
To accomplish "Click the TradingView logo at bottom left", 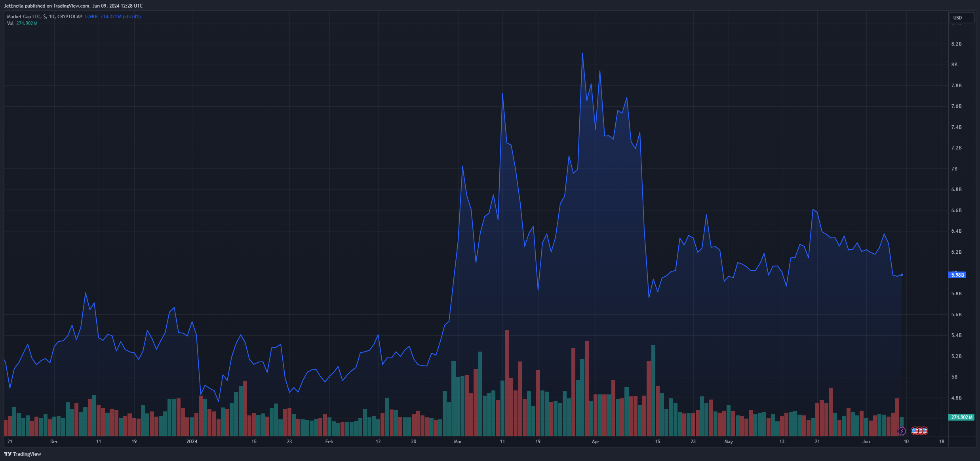I will (x=23, y=454).
